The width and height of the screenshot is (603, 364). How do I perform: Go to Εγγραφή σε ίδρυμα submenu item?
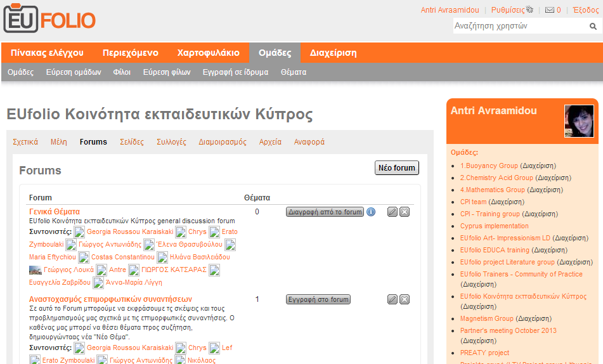click(x=236, y=72)
